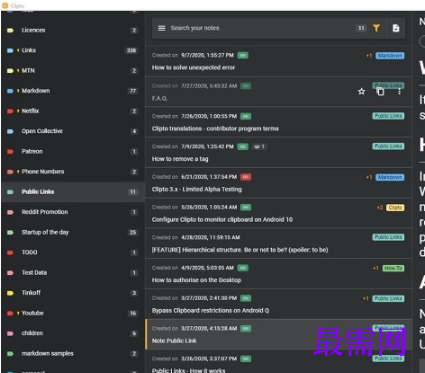
Task: Open Clipto 3.x Limited Alpha Testing note
Action: (x=279, y=183)
